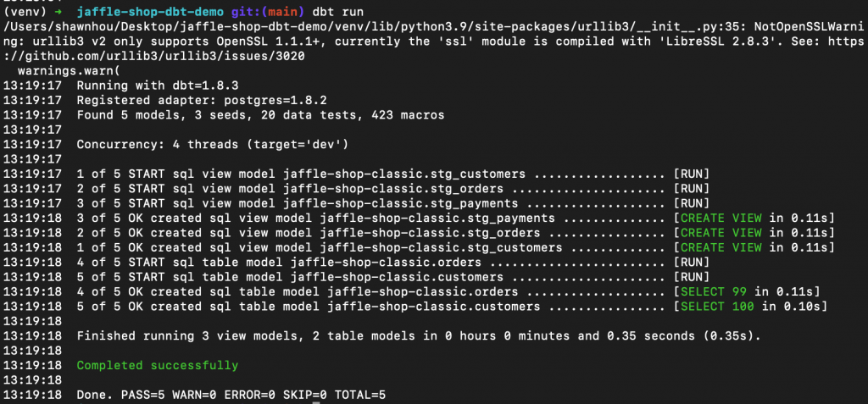Click 'Registered adapter: postgres=1.8.2' line
This screenshot has height=404, width=868.
click(x=202, y=101)
